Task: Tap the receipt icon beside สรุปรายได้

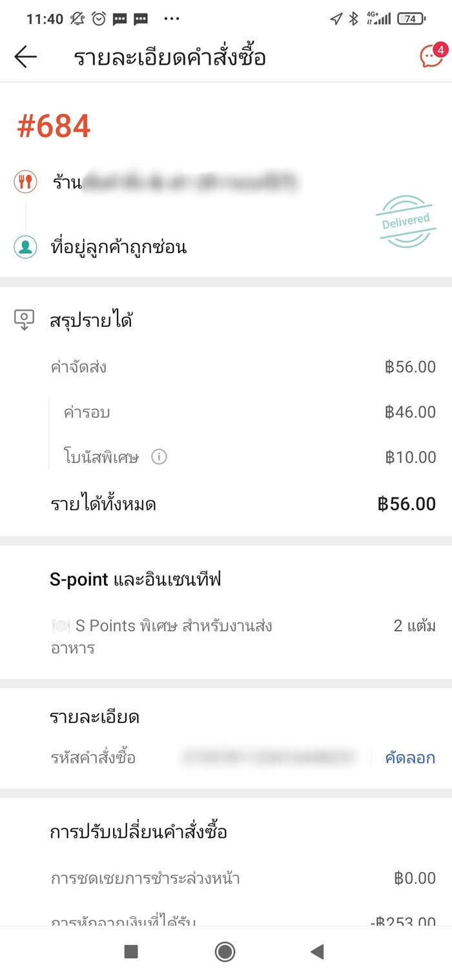Action: pyautogui.click(x=25, y=319)
